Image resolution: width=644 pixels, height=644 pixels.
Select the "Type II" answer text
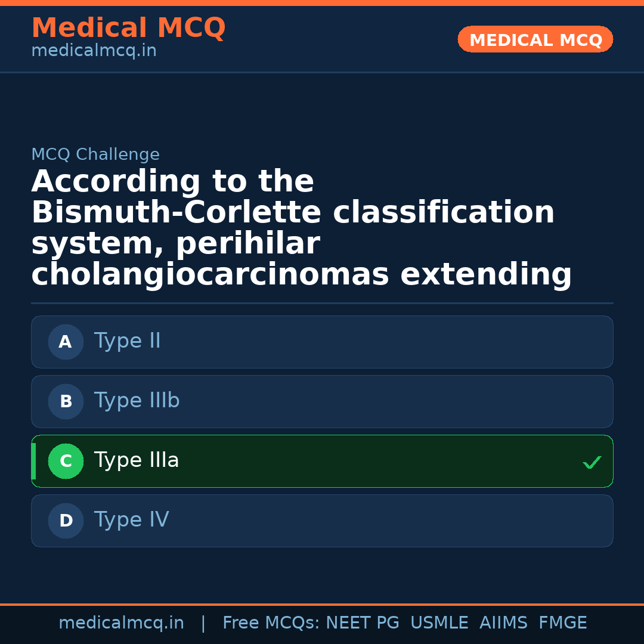tap(127, 341)
